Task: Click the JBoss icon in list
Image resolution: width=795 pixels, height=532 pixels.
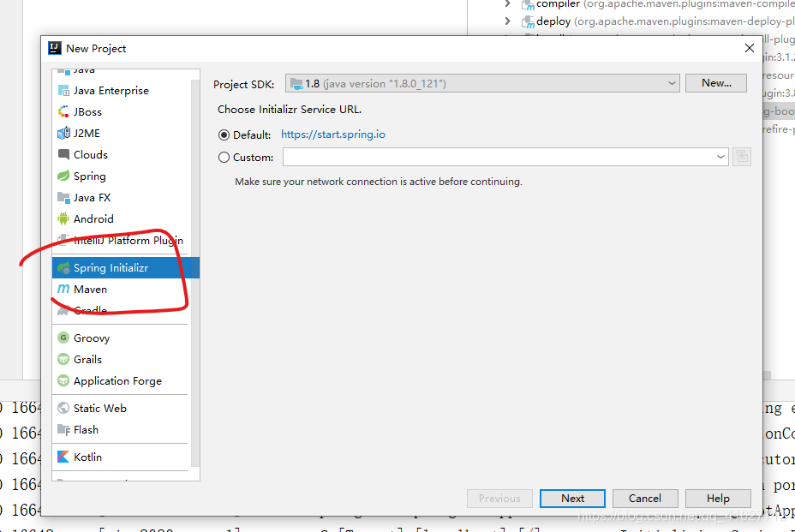Action: click(63, 112)
